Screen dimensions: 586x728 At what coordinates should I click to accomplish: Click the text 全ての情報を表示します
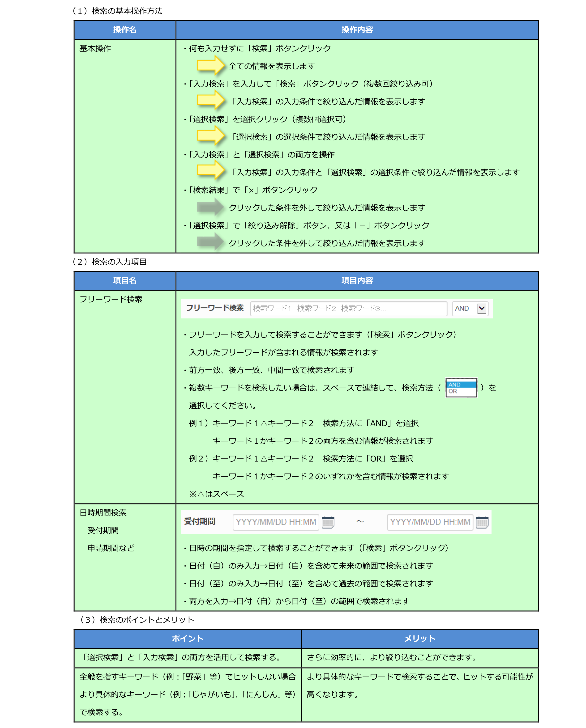pyautogui.click(x=272, y=67)
